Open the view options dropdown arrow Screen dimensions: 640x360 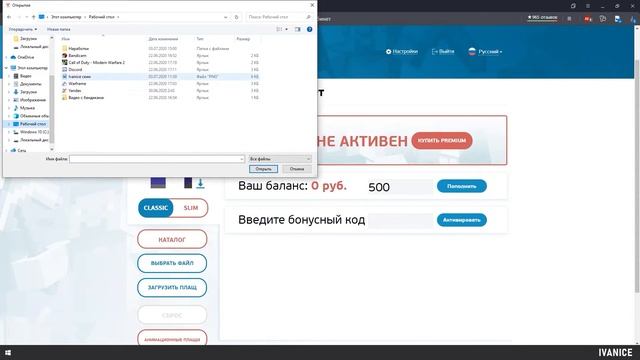pos(287,29)
